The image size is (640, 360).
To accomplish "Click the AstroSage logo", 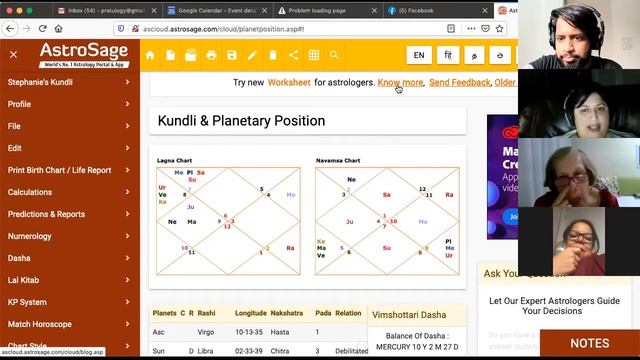I will point(84,54).
